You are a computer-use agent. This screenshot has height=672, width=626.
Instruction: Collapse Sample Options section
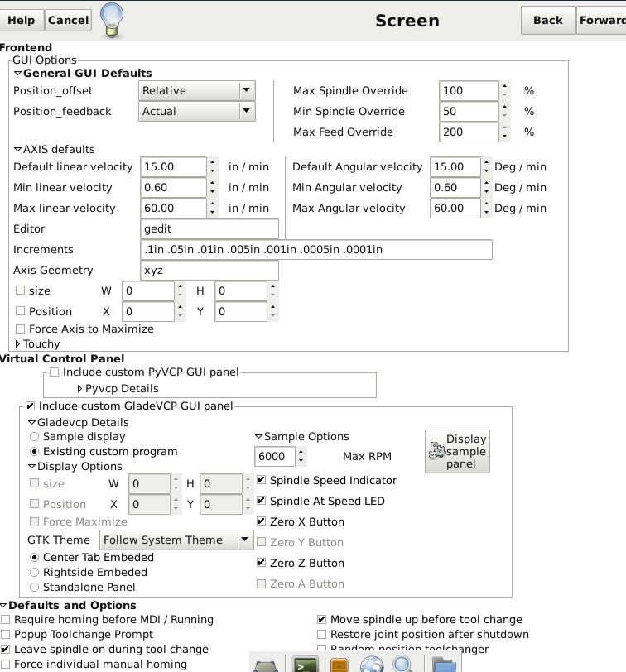click(259, 436)
